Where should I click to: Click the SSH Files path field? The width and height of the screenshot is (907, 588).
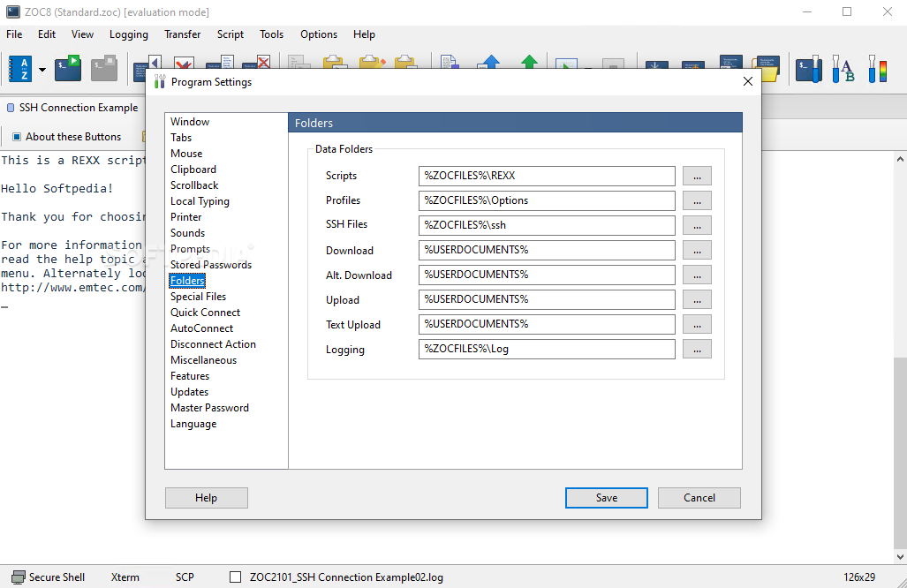coord(547,225)
